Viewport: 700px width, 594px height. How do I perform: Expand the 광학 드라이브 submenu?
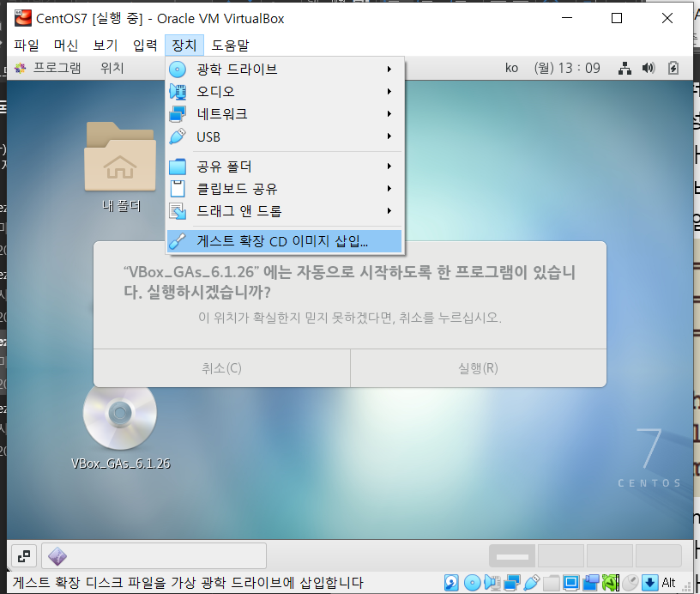(285, 70)
